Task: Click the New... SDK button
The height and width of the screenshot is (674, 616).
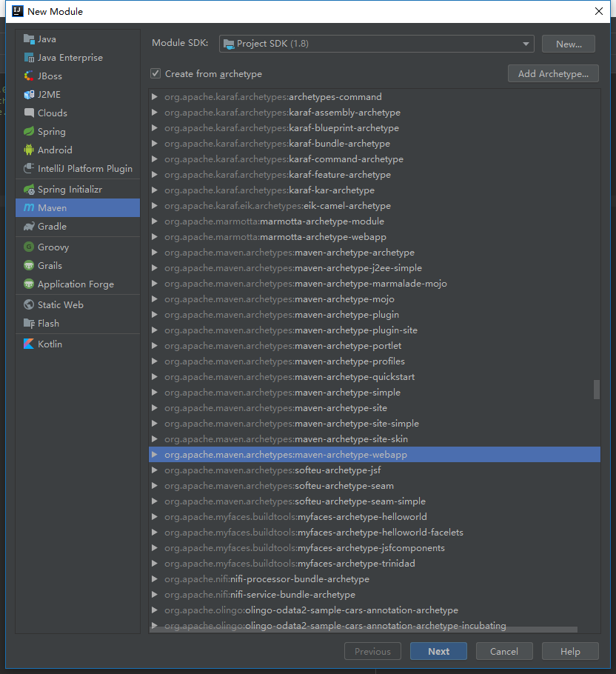Action: coord(569,44)
